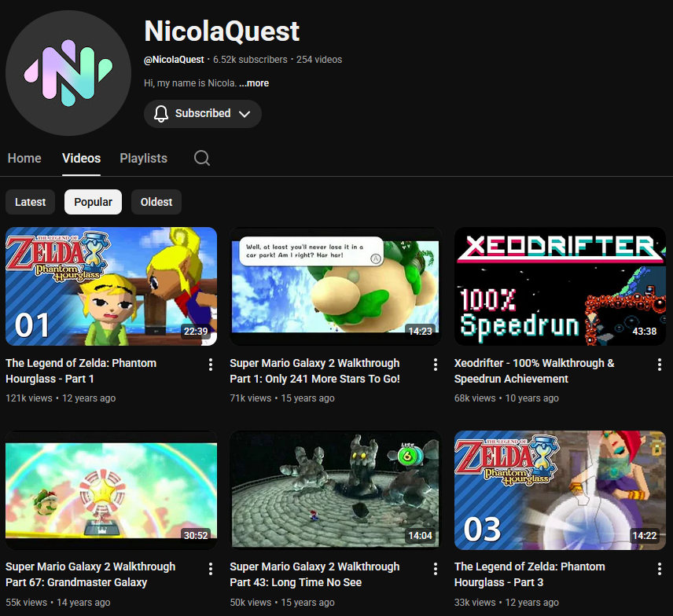
Task: Open options menu for Mario Galaxy 2 Part 1
Action: point(436,365)
